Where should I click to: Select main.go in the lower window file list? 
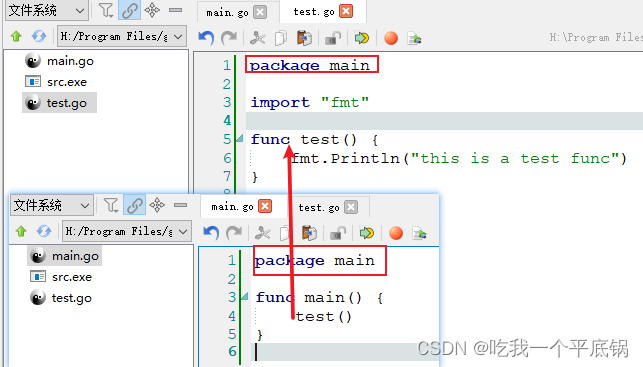pos(64,256)
